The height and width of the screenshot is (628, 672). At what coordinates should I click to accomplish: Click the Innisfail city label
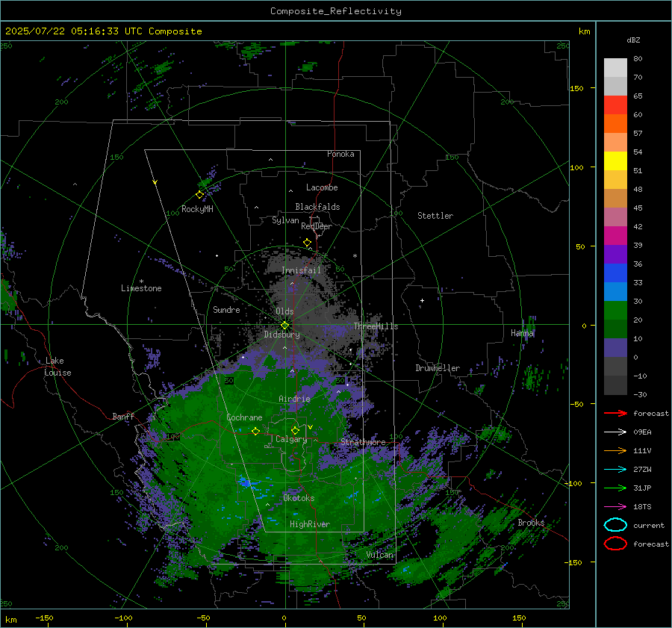[x=301, y=270]
